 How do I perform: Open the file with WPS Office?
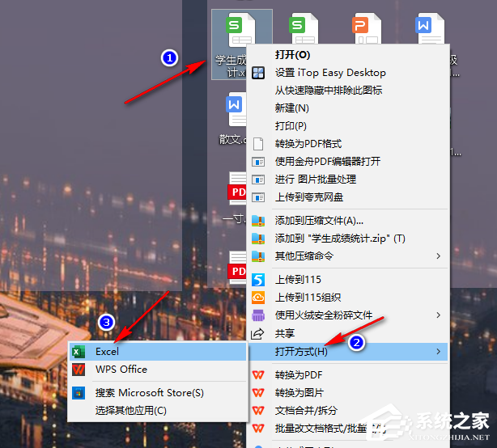tap(158, 370)
